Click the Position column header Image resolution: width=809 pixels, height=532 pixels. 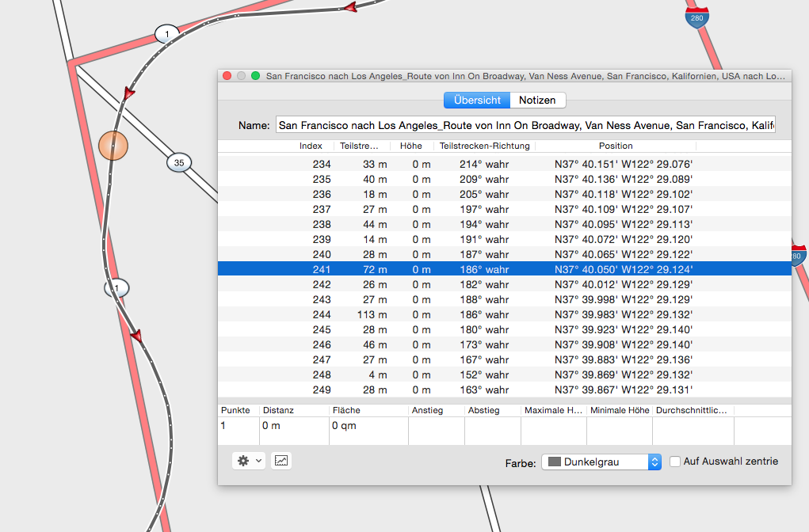pyautogui.click(x=616, y=146)
